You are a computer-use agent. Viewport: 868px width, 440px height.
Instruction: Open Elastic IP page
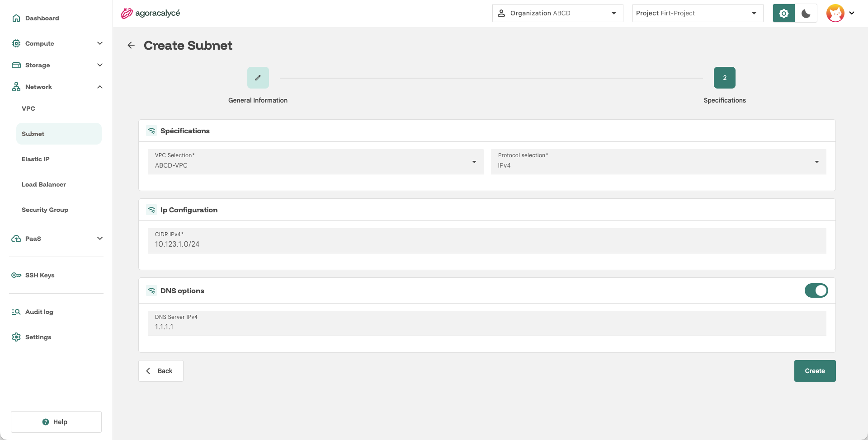click(x=36, y=159)
